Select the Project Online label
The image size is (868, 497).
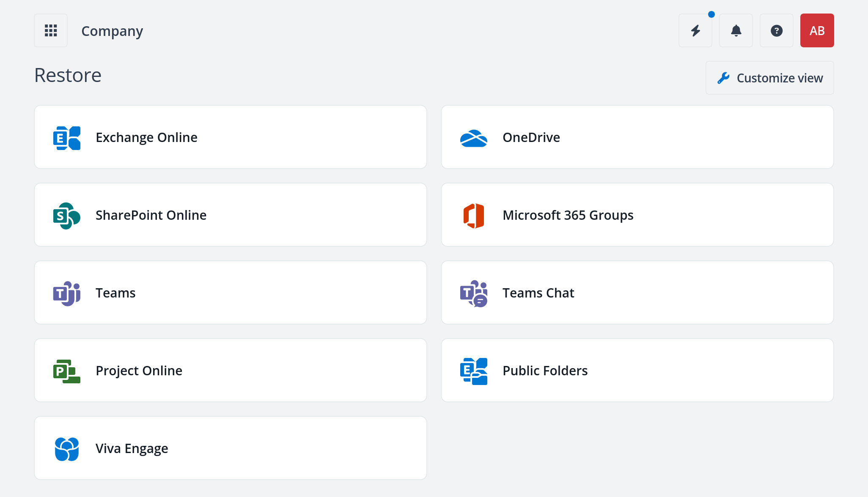[139, 371]
